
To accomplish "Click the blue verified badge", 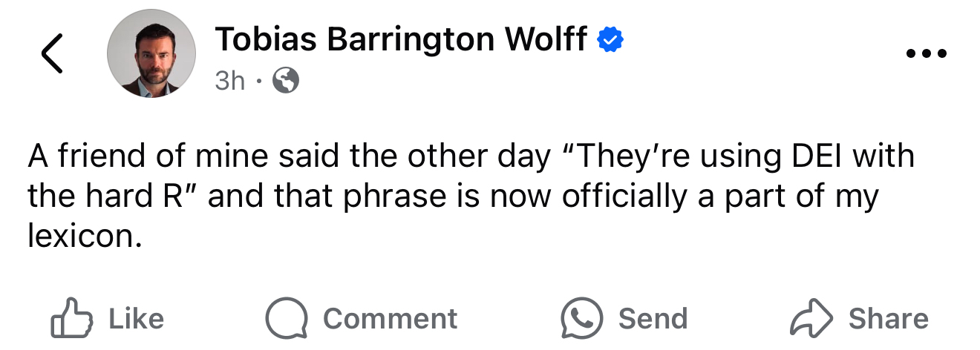I will coord(611,40).
